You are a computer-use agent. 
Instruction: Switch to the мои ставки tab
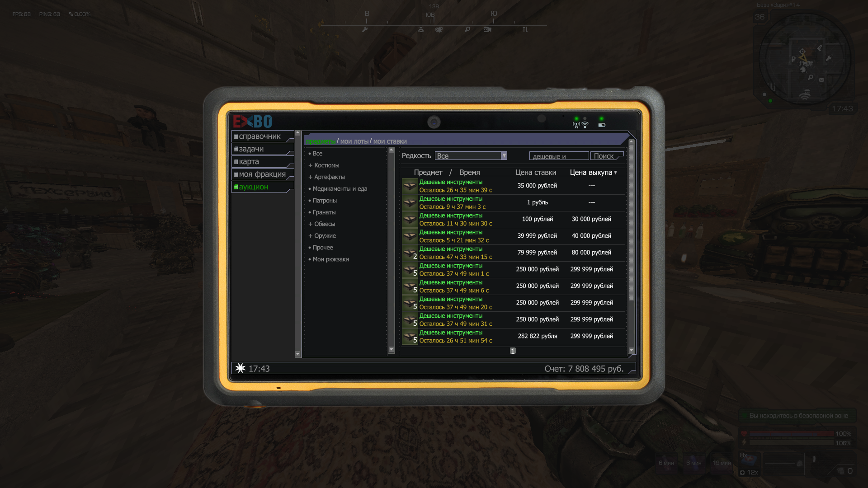coord(390,141)
